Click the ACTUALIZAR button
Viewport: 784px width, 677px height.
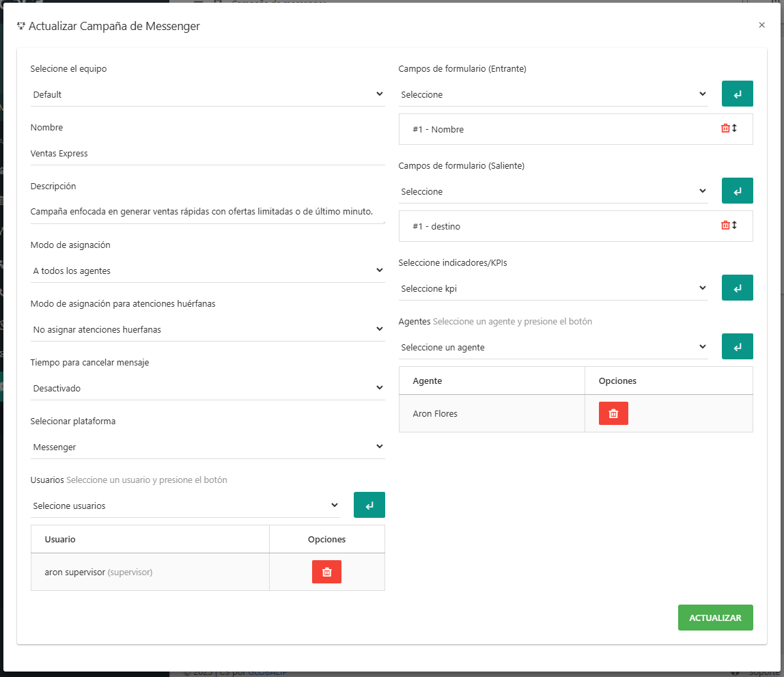[x=715, y=618]
